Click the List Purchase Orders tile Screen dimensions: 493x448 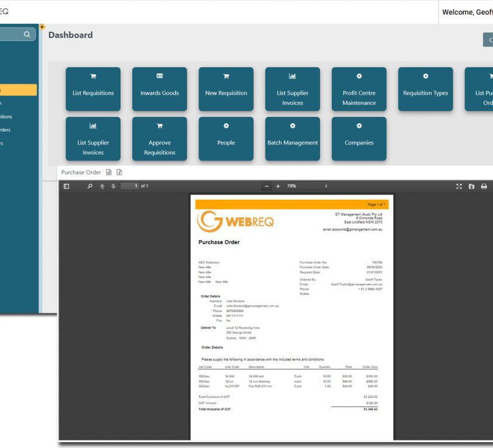click(x=479, y=89)
